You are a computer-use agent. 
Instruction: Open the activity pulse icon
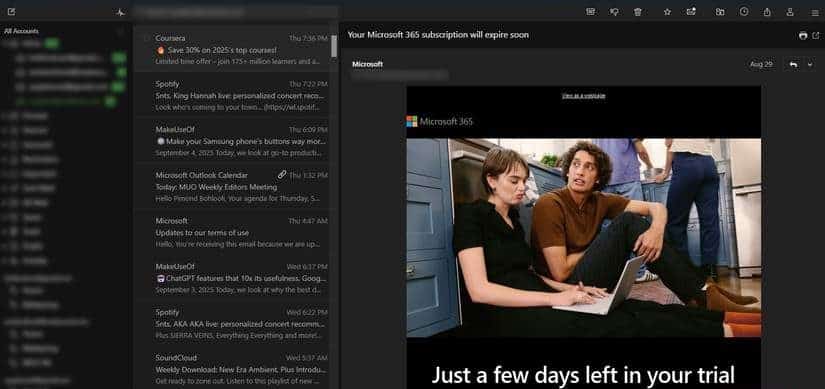tap(120, 12)
